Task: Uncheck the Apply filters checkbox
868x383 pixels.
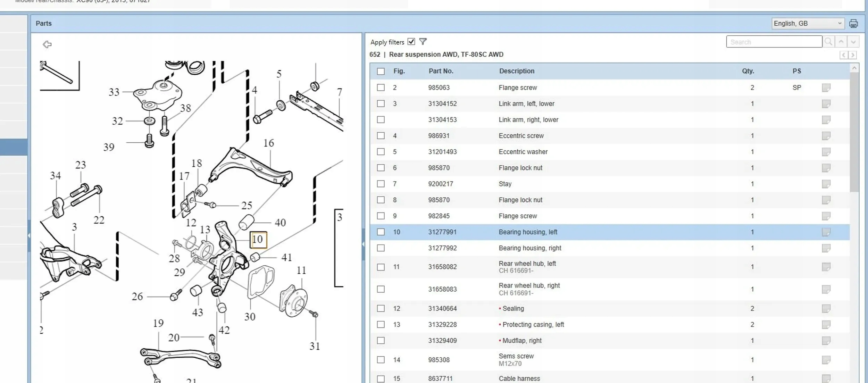Action: coord(411,42)
